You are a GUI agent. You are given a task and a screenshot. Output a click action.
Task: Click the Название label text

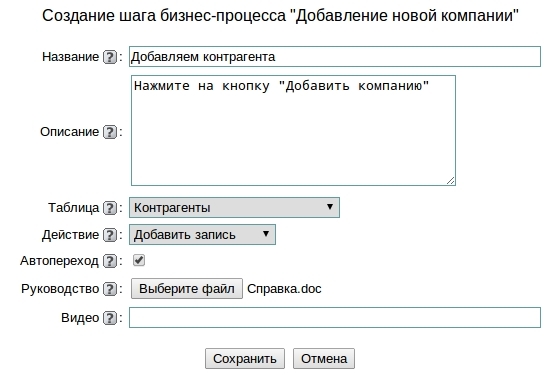pos(71,57)
